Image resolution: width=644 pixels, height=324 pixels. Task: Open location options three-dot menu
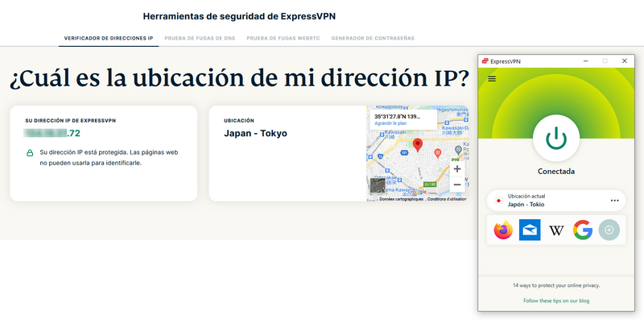(x=614, y=201)
